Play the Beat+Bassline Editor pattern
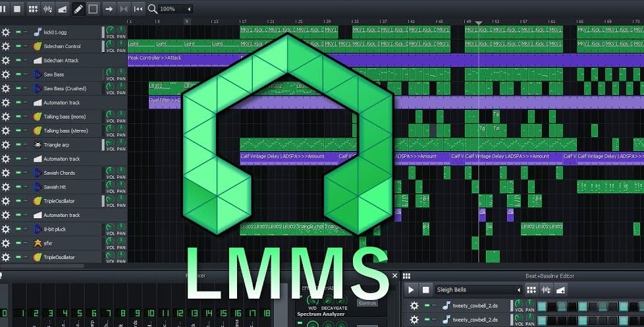 coord(411,290)
